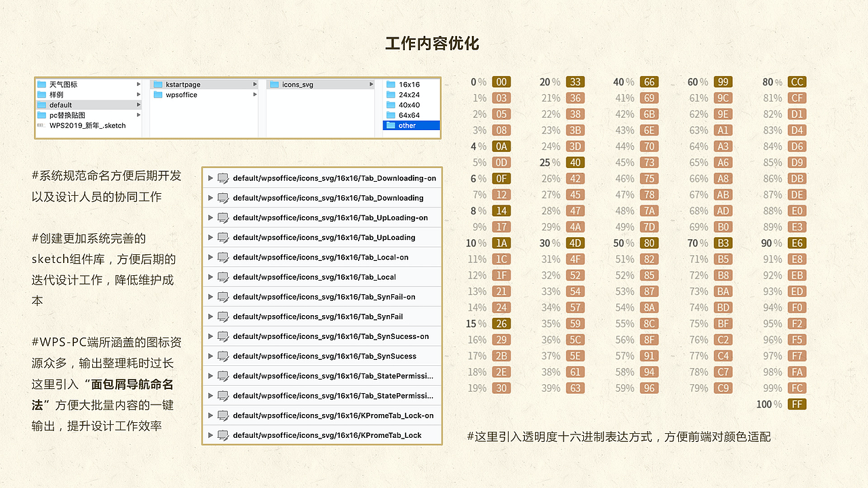The height and width of the screenshot is (488, 868).
Task: Click the WPS2019_新年_.sketch file name
Action: pyautogui.click(x=87, y=125)
